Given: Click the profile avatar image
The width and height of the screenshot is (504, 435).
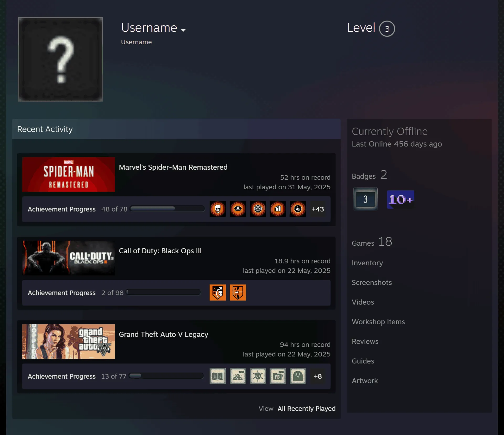Looking at the screenshot, I should [60, 59].
